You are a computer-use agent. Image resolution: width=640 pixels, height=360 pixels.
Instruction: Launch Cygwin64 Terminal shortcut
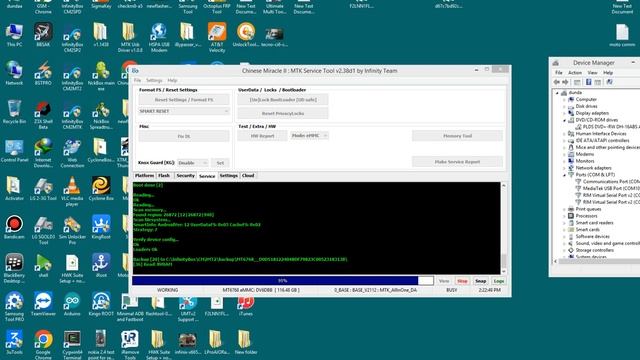click(72, 345)
